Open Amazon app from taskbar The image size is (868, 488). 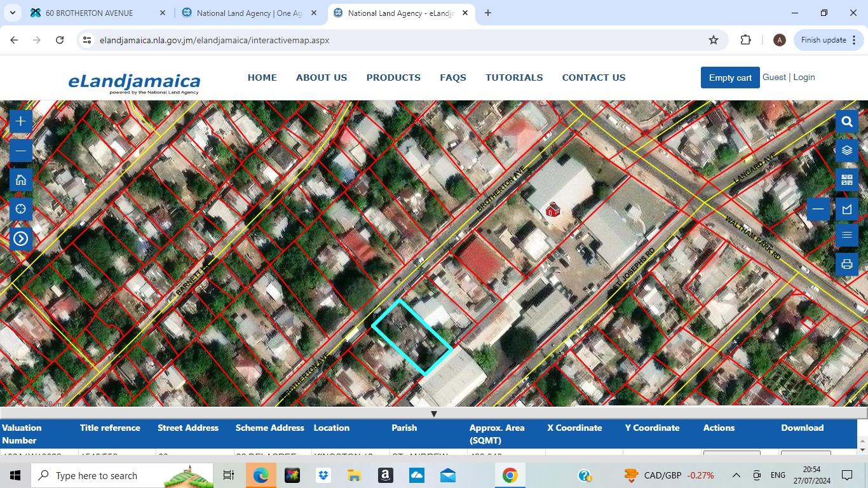coord(386,475)
